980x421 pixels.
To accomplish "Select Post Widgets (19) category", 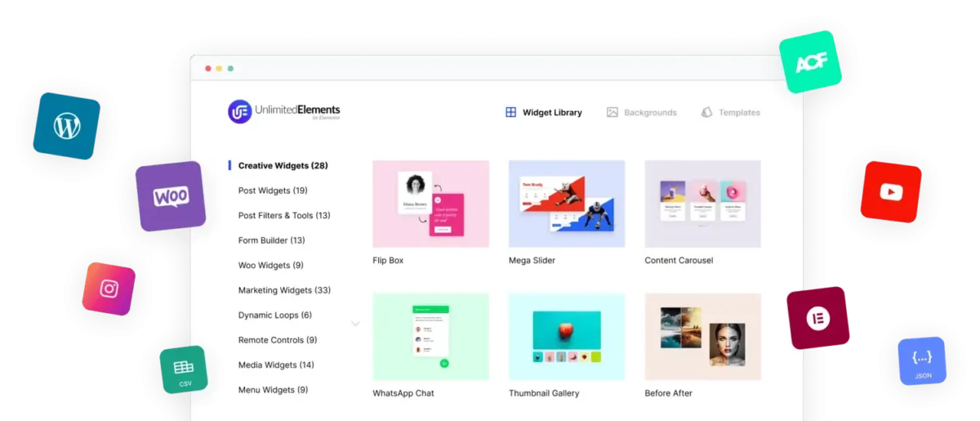I will pos(273,190).
